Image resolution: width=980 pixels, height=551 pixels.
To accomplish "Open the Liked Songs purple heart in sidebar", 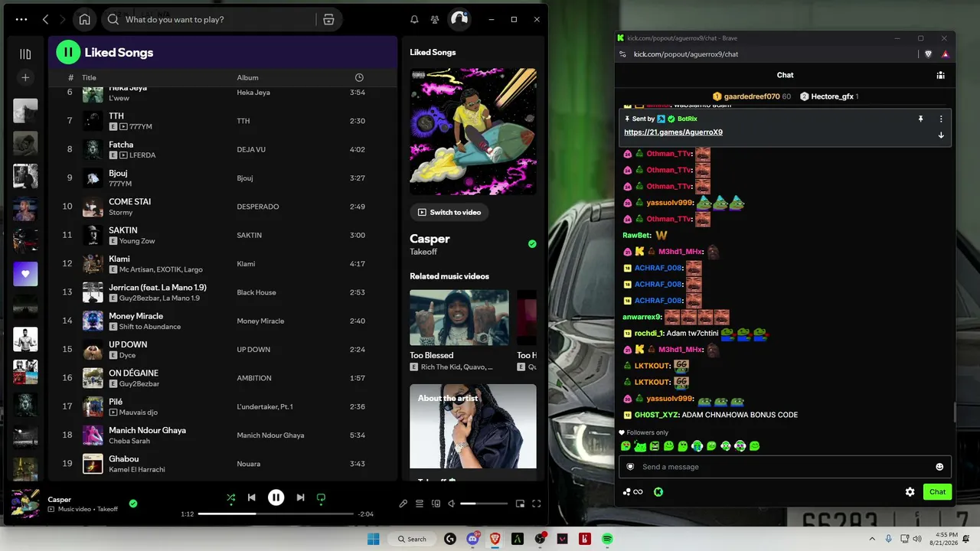I will coord(25,274).
